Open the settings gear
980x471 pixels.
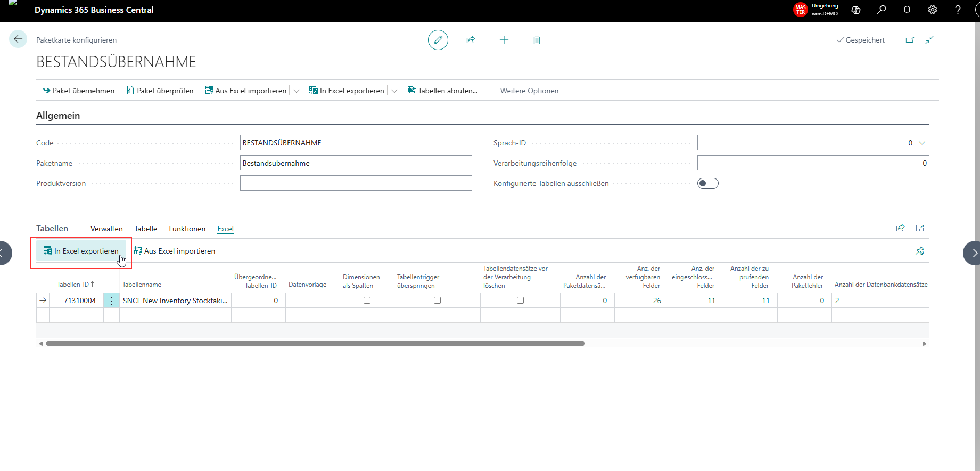(x=933, y=10)
